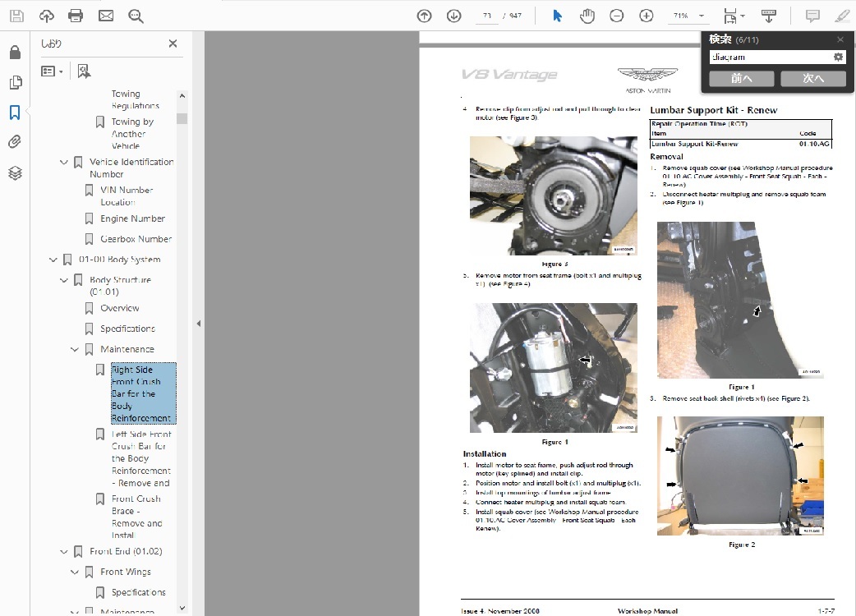Go to previous page arrow
This screenshot has width=856, height=616.
[424, 16]
